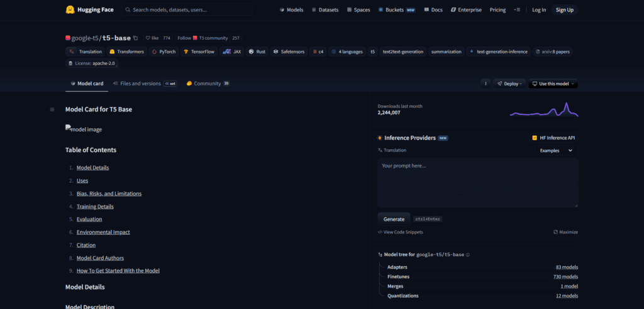The image size is (644, 309).
Task: Open the Community tab
Action: pyautogui.click(x=208, y=84)
